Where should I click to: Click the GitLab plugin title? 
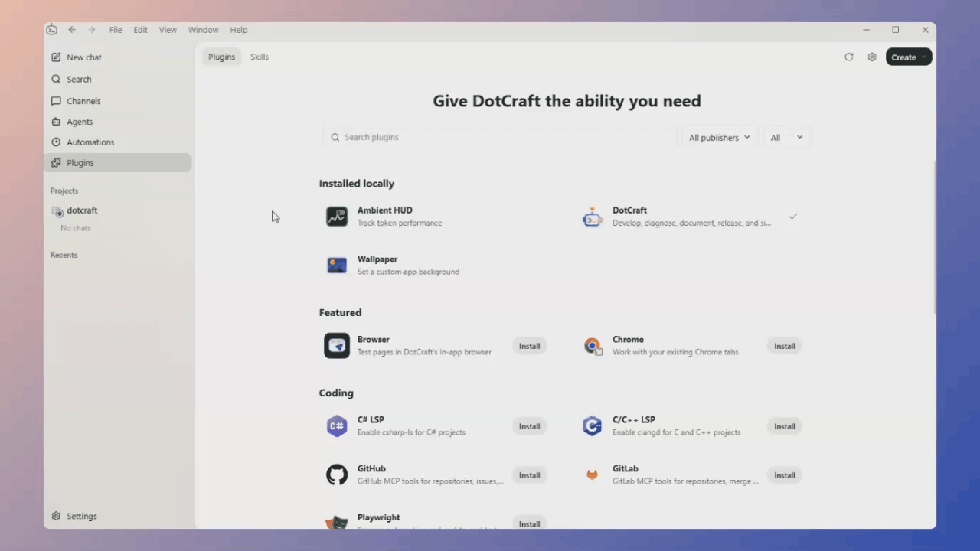click(x=626, y=468)
